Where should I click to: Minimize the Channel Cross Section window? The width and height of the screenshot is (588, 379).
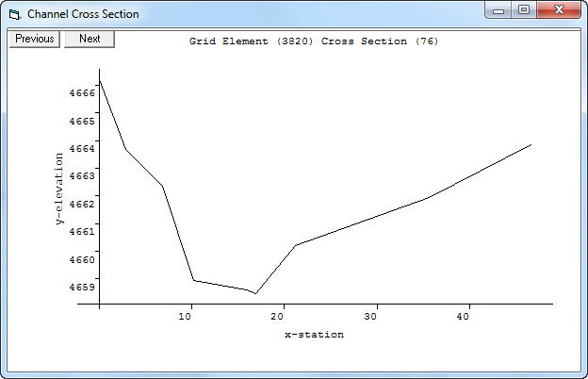500,9
